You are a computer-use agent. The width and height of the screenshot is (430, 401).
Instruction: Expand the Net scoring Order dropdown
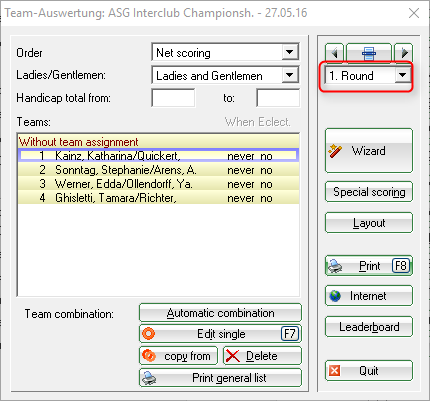click(x=289, y=52)
